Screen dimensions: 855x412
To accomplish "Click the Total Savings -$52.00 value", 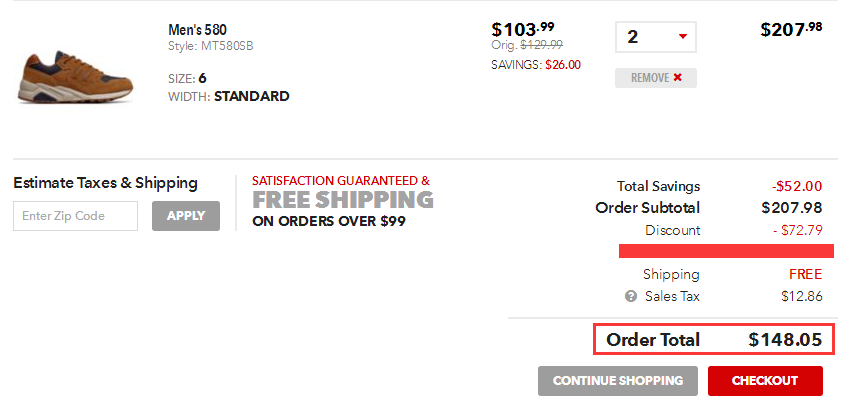I will 796,186.
